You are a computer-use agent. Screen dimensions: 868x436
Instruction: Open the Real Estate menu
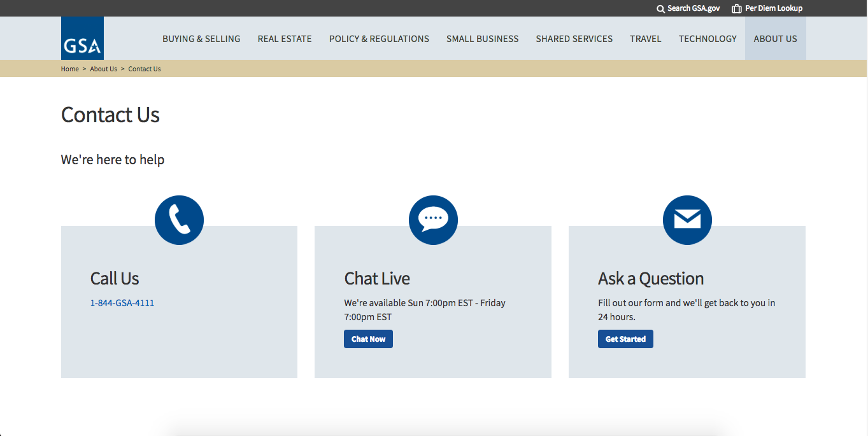click(x=285, y=39)
